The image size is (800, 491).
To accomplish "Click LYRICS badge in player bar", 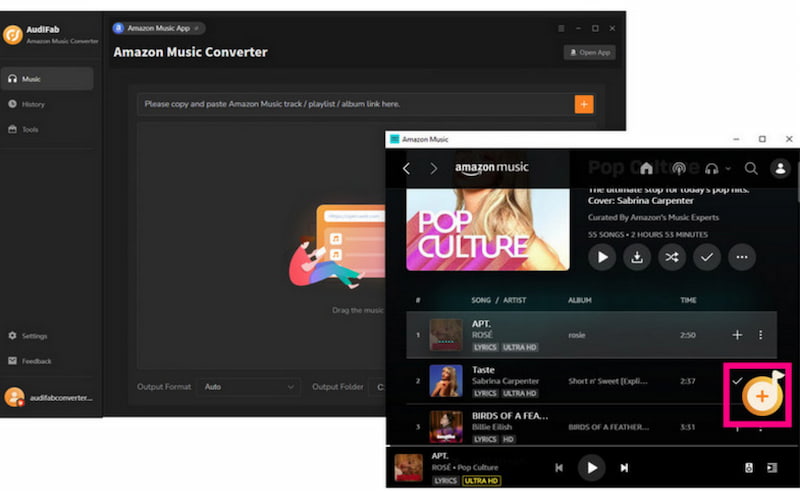I will pyautogui.click(x=445, y=481).
